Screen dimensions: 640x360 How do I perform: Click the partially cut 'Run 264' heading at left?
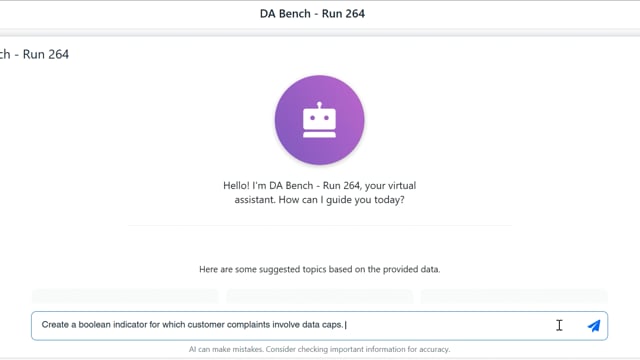[34, 54]
